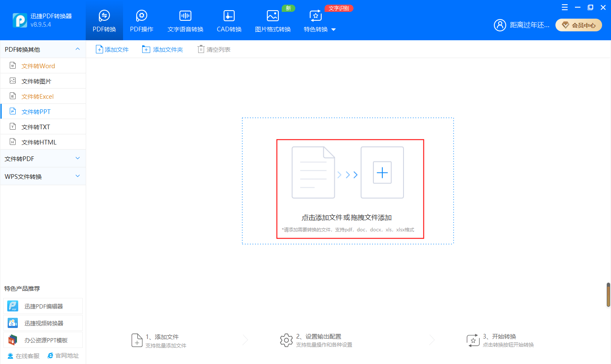Click the user account avatar icon
The image size is (611, 364).
coord(500,25)
